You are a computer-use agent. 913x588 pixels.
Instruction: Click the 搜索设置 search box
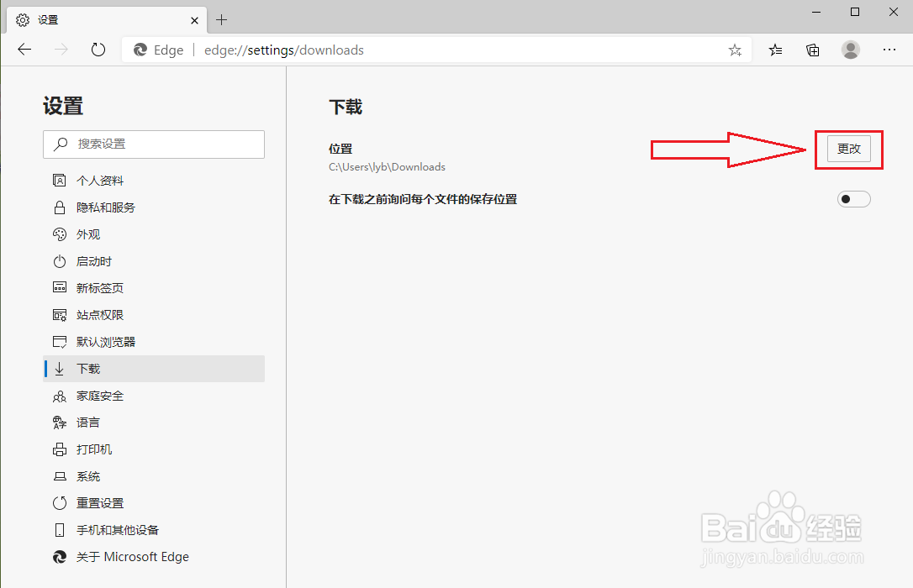coord(154,144)
